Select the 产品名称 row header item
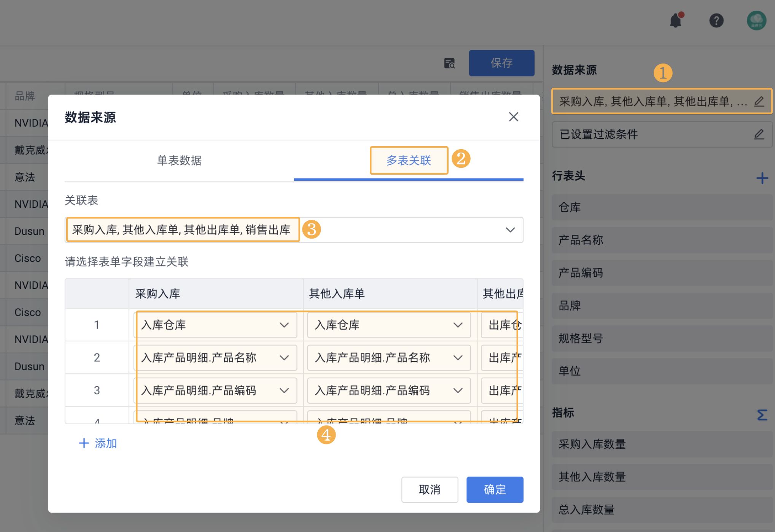Image resolution: width=775 pixels, height=532 pixels. pos(662,240)
